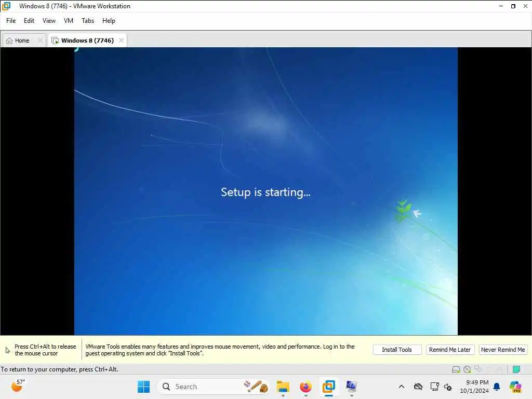
Task: Click the Install Tools button
Action: pos(397,350)
